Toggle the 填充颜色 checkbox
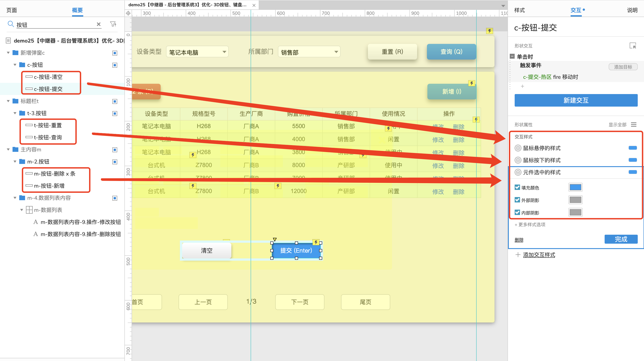 coord(517,187)
